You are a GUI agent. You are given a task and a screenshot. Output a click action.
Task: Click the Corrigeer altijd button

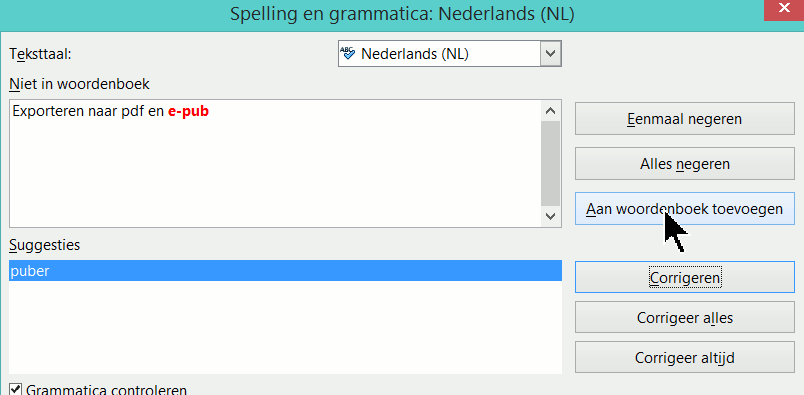[685, 357]
